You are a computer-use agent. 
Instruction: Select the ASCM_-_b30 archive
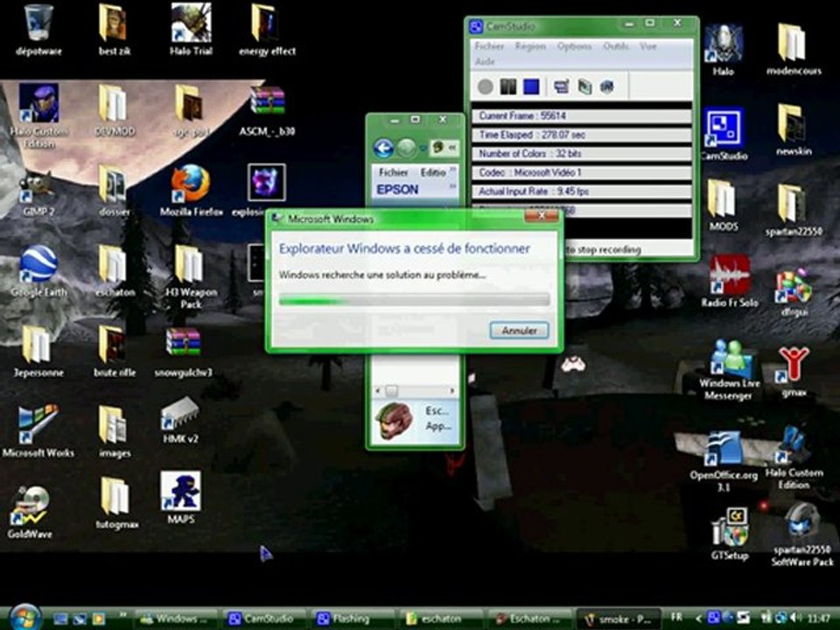tap(267, 110)
